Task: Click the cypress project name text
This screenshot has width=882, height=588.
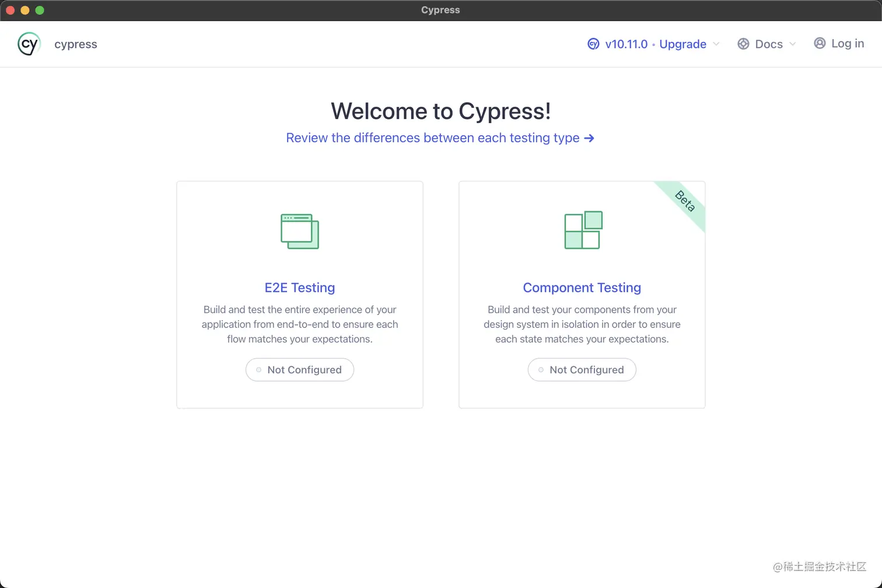Action: point(76,44)
